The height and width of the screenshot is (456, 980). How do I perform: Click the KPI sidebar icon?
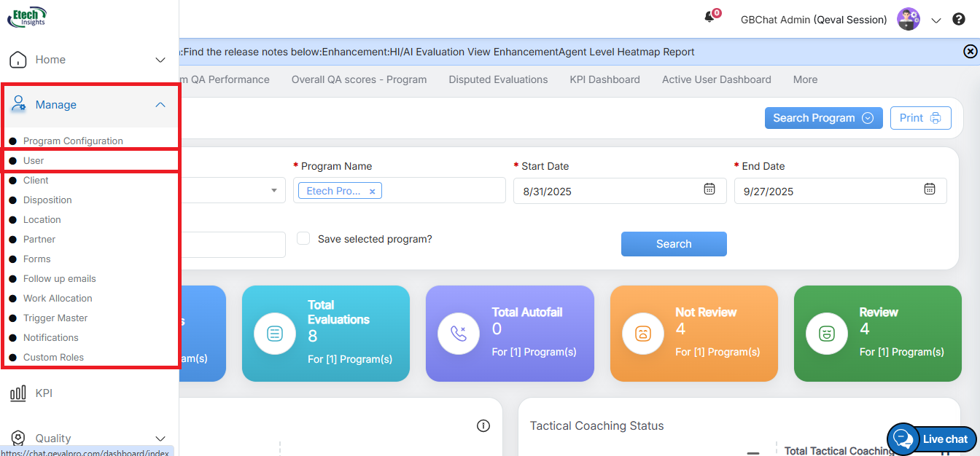[18, 393]
